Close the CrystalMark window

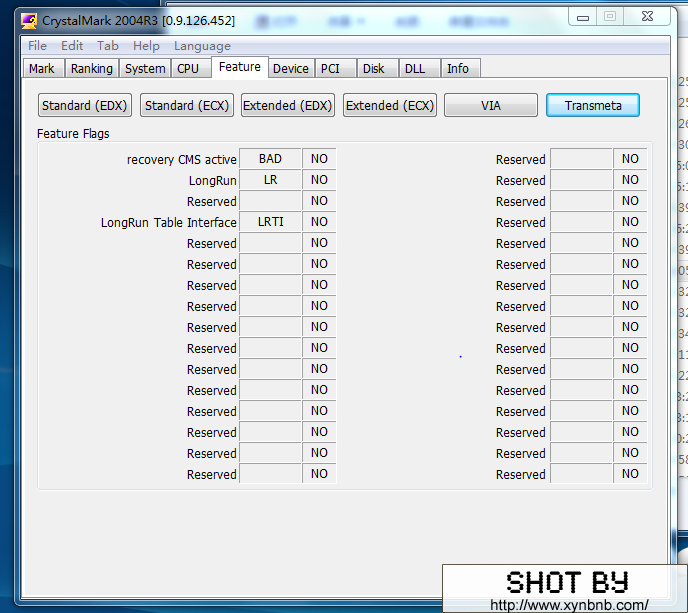click(647, 17)
